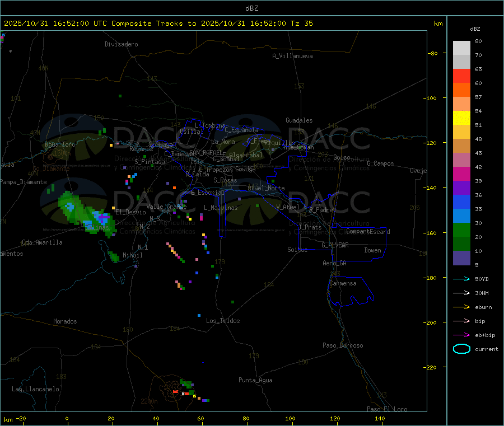
Task: Click the 'Paso_El_Loro' map label
Action: pos(388,409)
